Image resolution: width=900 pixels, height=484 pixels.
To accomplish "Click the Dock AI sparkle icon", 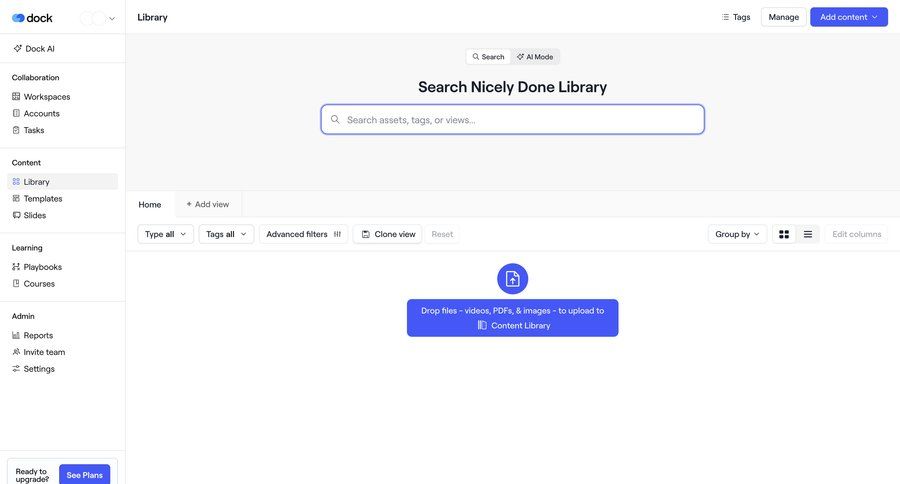I will click(18, 49).
